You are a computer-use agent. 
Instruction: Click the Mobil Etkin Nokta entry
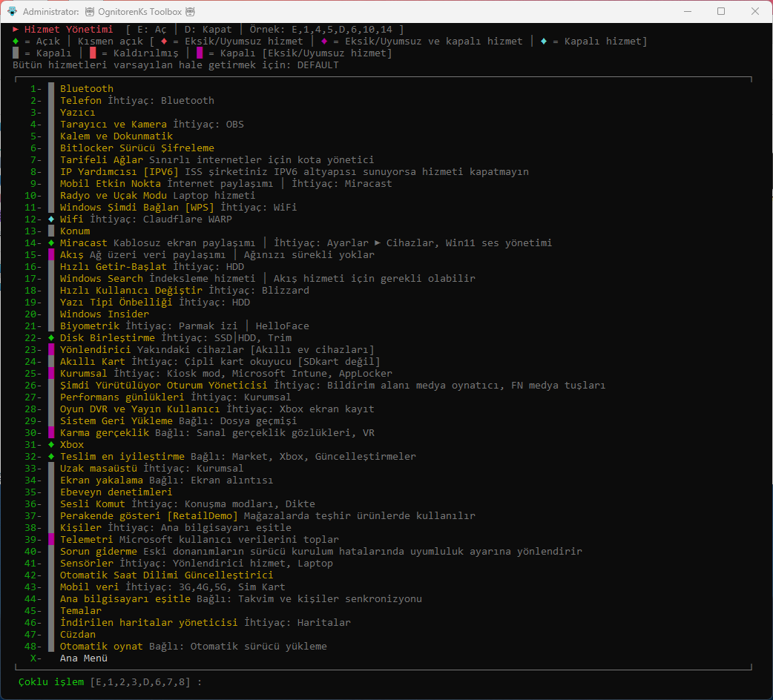click(x=111, y=183)
